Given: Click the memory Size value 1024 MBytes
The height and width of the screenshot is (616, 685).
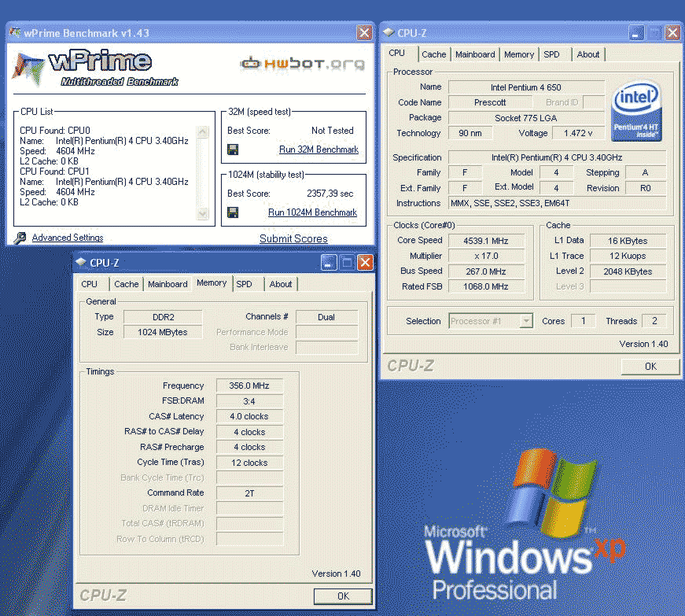Looking at the screenshot, I should coord(163,333).
